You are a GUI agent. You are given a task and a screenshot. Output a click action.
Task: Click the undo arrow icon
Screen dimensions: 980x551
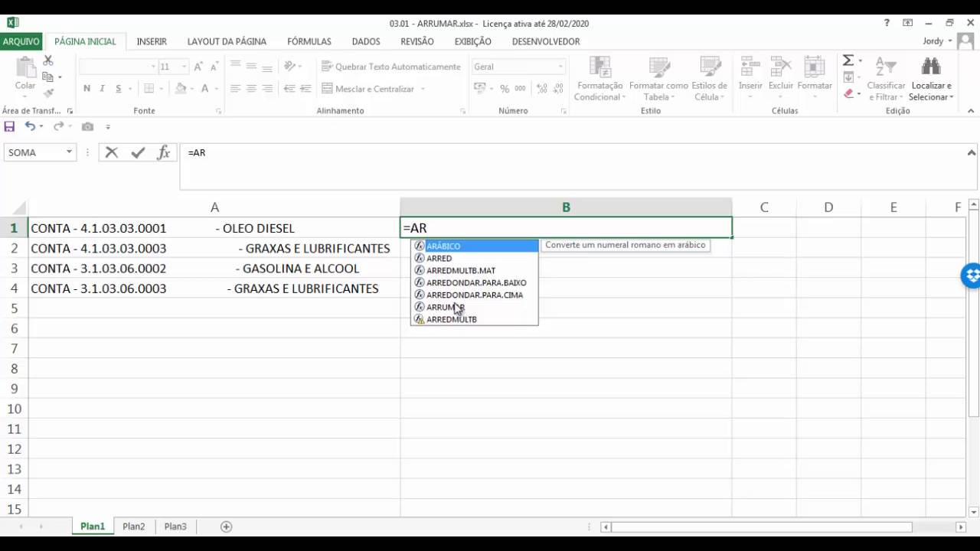click(x=29, y=126)
